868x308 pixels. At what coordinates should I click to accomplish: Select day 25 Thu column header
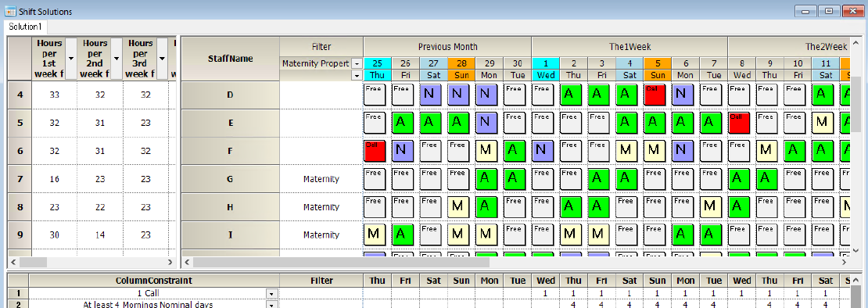point(377,69)
